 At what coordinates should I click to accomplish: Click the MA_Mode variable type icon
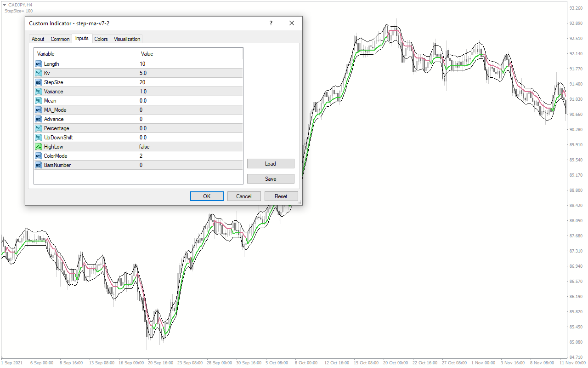38,110
